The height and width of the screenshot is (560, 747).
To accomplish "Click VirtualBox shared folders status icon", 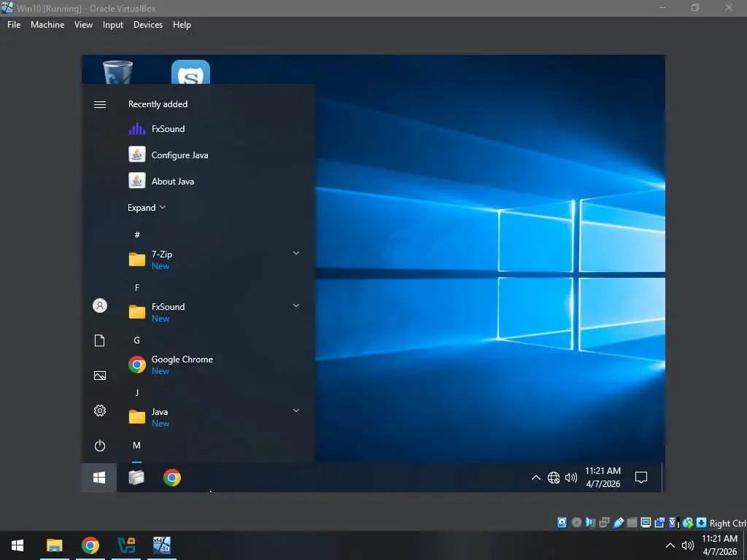I will (632, 523).
